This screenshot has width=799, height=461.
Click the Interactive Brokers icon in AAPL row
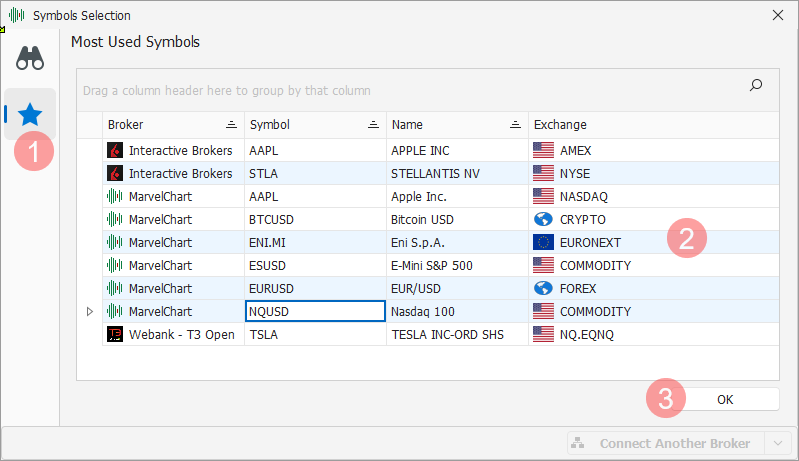(x=115, y=150)
